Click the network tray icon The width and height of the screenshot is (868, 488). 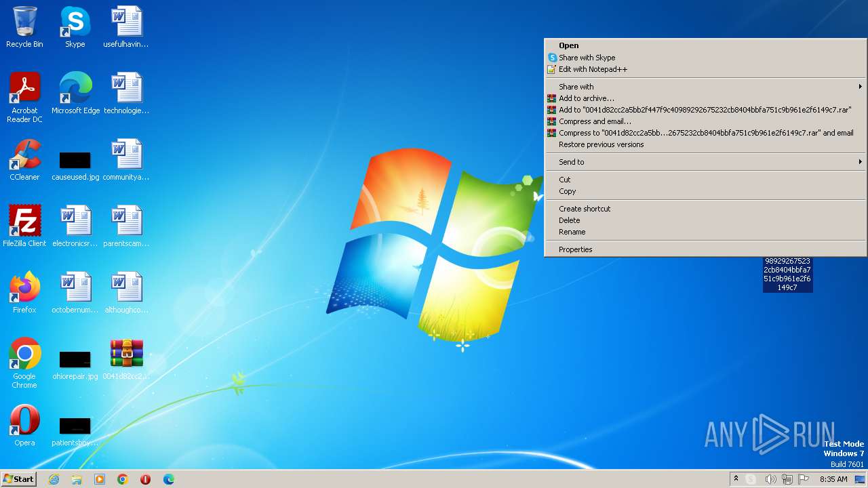787,479
